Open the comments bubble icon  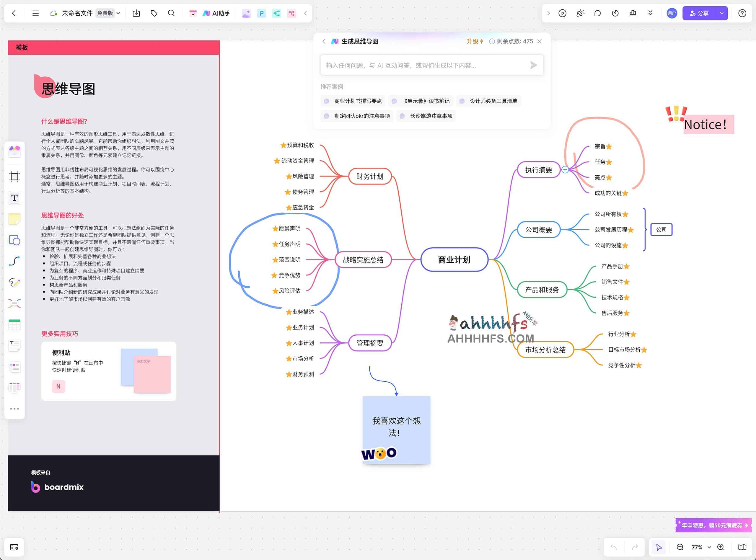(x=598, y=13)
